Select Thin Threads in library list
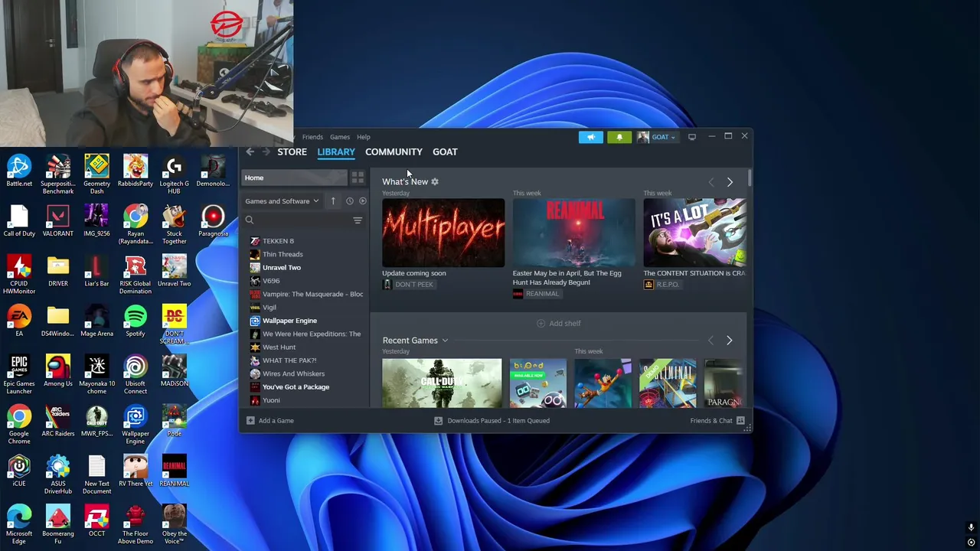980x551 pixels. pos(305,254)
